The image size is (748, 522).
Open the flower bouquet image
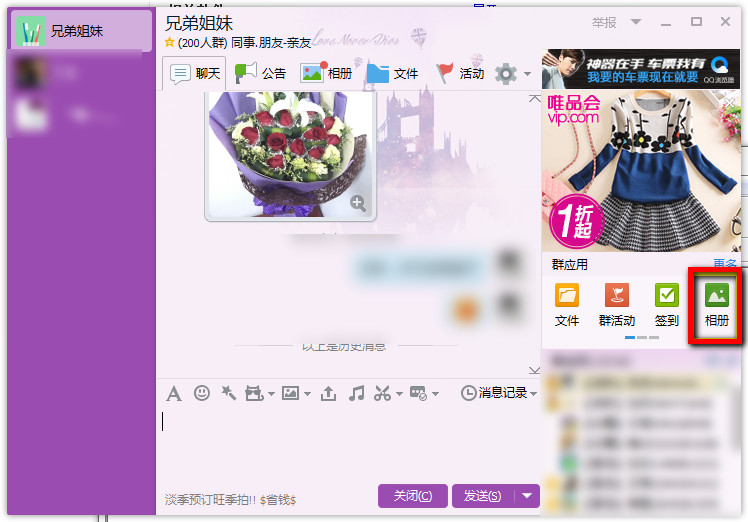coord(290,156)
